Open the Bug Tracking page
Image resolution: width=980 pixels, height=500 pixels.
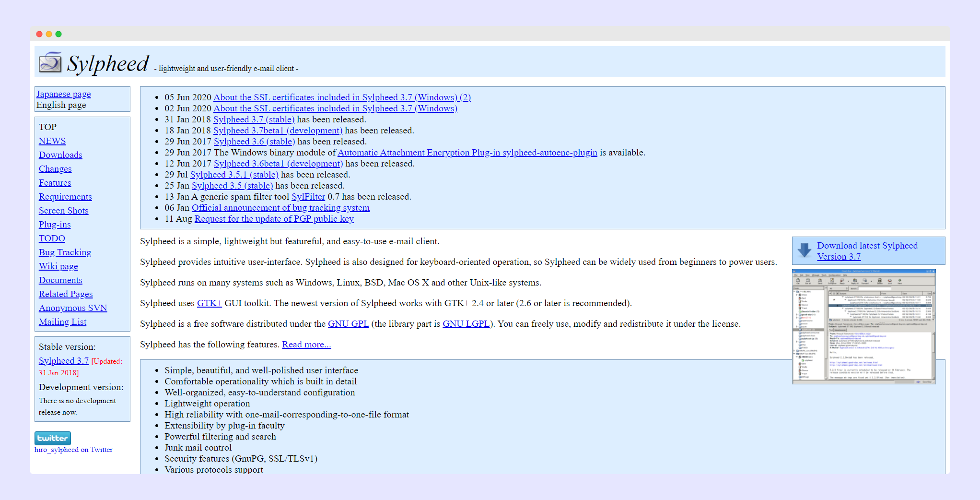click(65, 252)
